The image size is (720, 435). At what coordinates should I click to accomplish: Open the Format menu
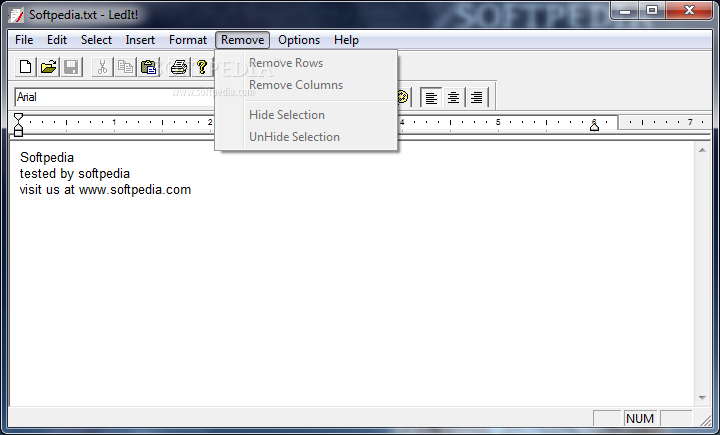tap(188, 40)
